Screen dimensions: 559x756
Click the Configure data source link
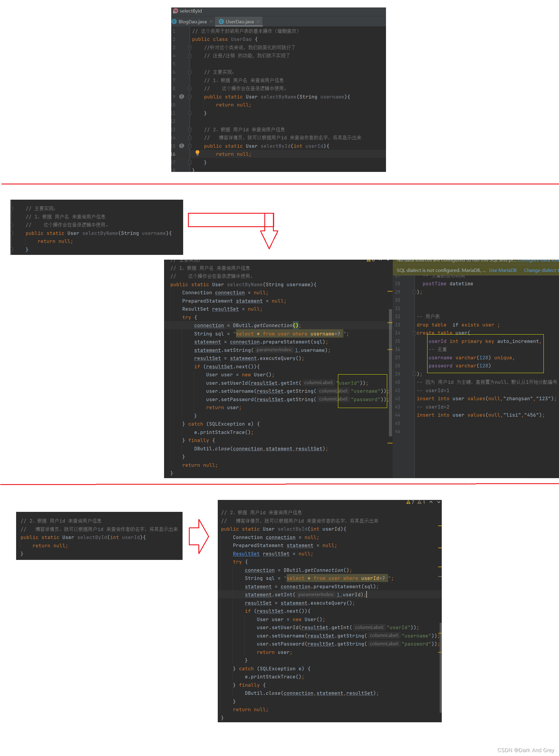coord(538,260)
